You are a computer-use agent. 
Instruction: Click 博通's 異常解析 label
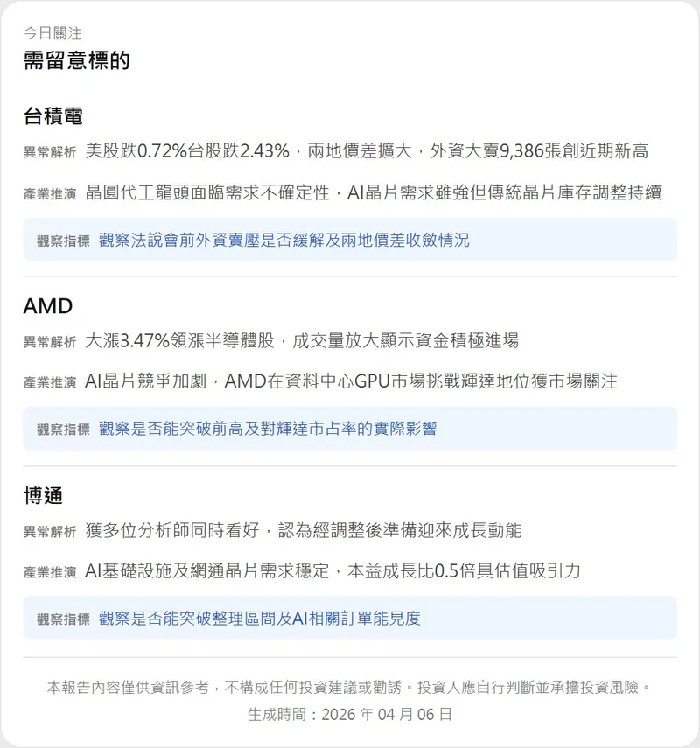pyautogui.click(x=50, y=531)
